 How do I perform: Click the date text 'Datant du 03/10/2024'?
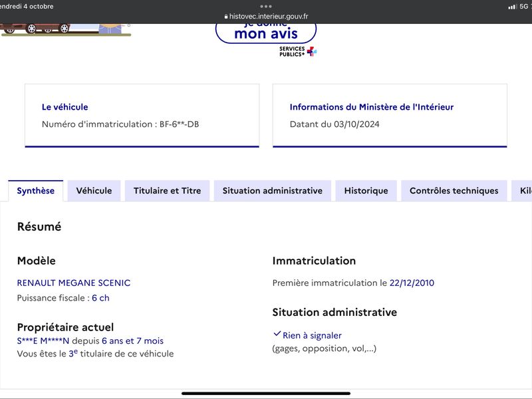click(x=334, y=124)
